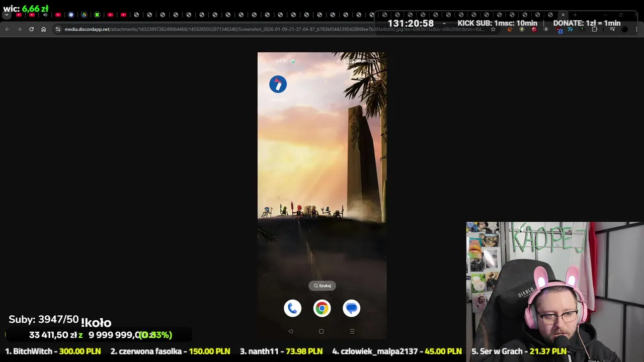This screenshot has width=644, height=362.
Task: Tap the Android home square button
Action: click(321, 331)
